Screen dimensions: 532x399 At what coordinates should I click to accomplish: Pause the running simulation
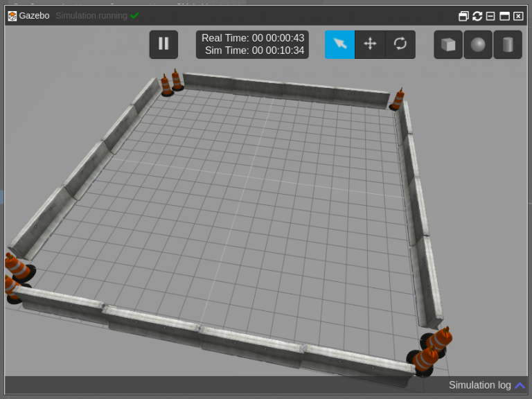pos(163,44)
